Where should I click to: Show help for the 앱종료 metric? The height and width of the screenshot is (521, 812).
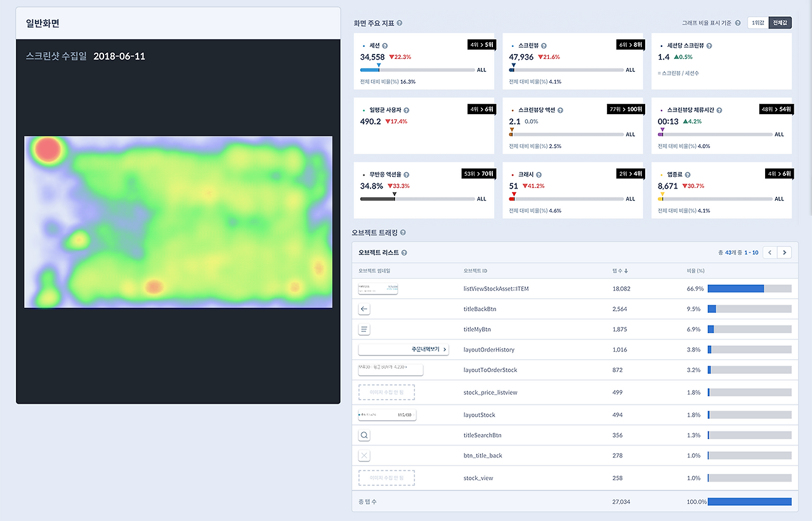[x=688, y=175]
